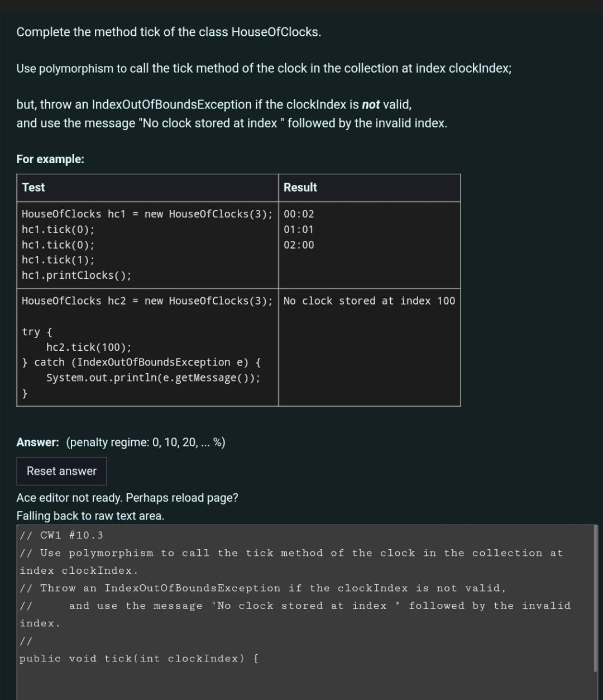Click the bottom edge of the text area
The height and width of the screenshot is (700, 603).
[301, 698]
